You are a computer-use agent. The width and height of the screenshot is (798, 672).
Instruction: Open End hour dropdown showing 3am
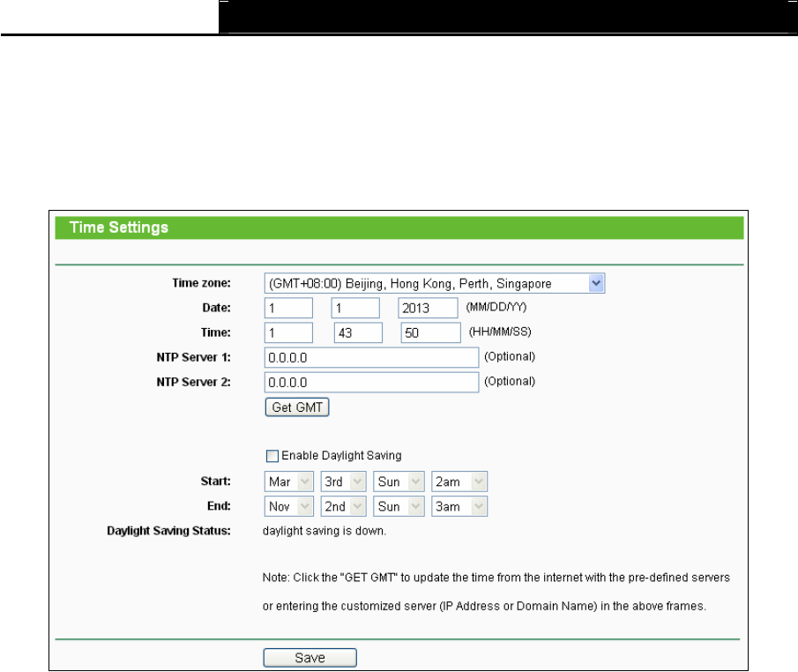pyautogui.click(x=459, y=506)
